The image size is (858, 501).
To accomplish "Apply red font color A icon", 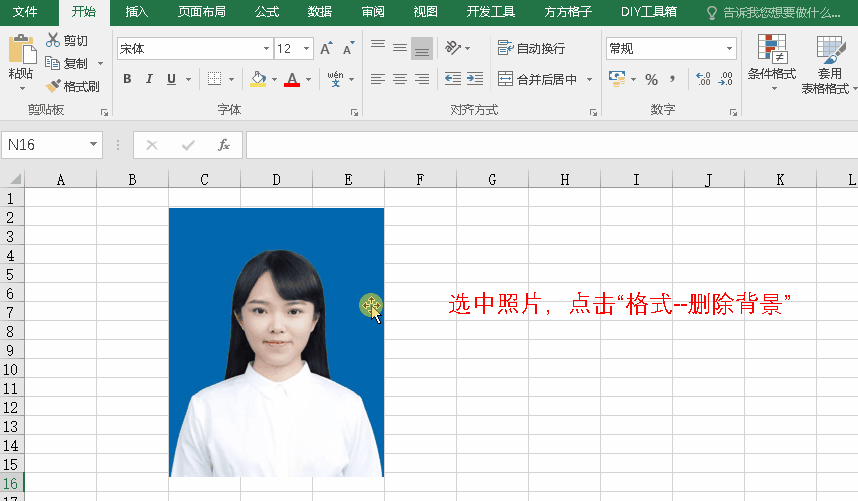I will click(x=292, y=79).
